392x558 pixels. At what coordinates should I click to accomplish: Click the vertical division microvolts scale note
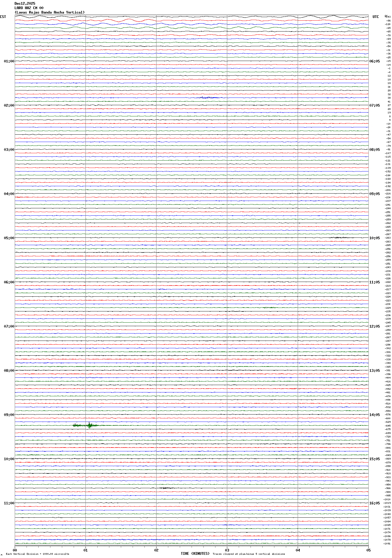coord(37,554)
